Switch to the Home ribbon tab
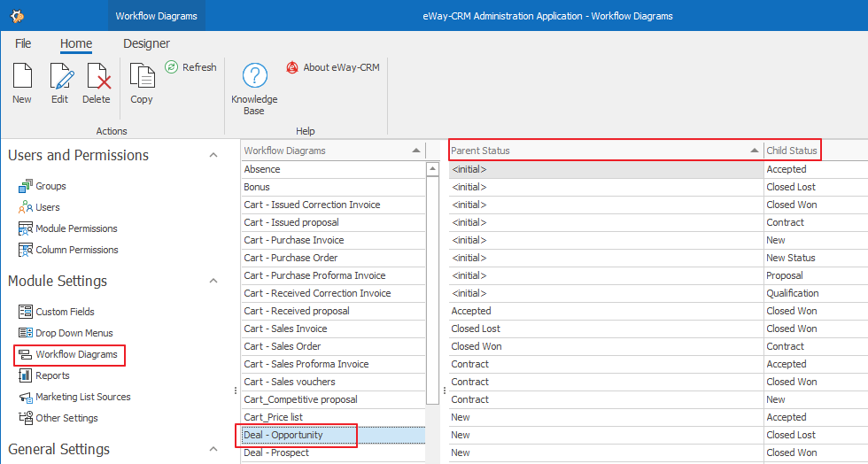The width and height of the screenshot is (868, 464). [76, 43]
